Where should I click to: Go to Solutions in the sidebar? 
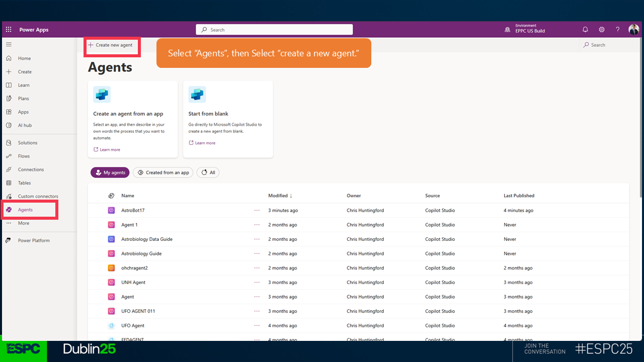pos(28,143)
